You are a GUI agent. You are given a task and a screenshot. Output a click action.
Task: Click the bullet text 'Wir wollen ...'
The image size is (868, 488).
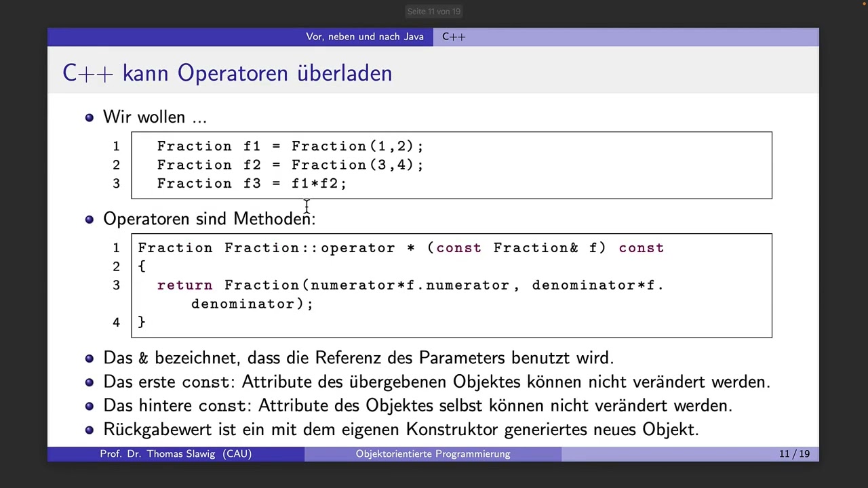pyautogui.click(x=155, y=117)
